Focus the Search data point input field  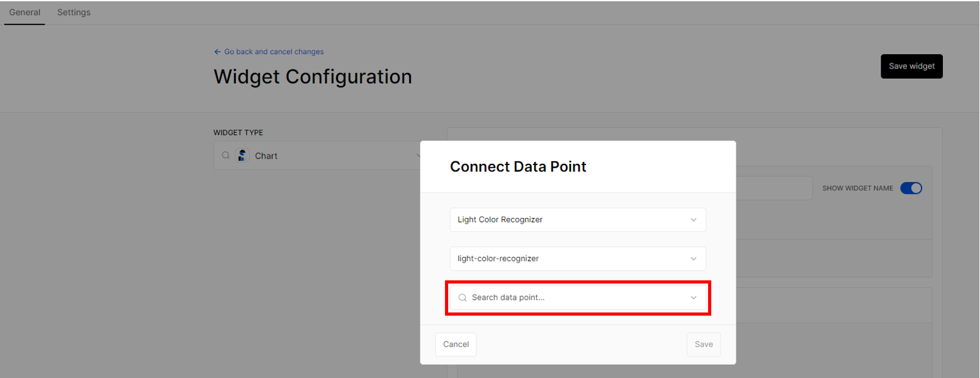(x=578, y=297)
